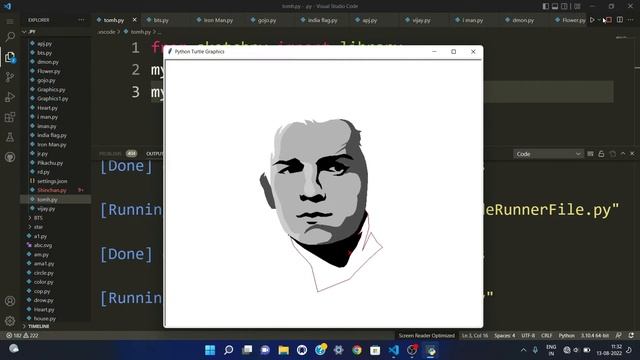This screenshot has height=360, width=640.
Task: Open Visual Studio Code taskbar icon
Action: (x=393, y=350)
